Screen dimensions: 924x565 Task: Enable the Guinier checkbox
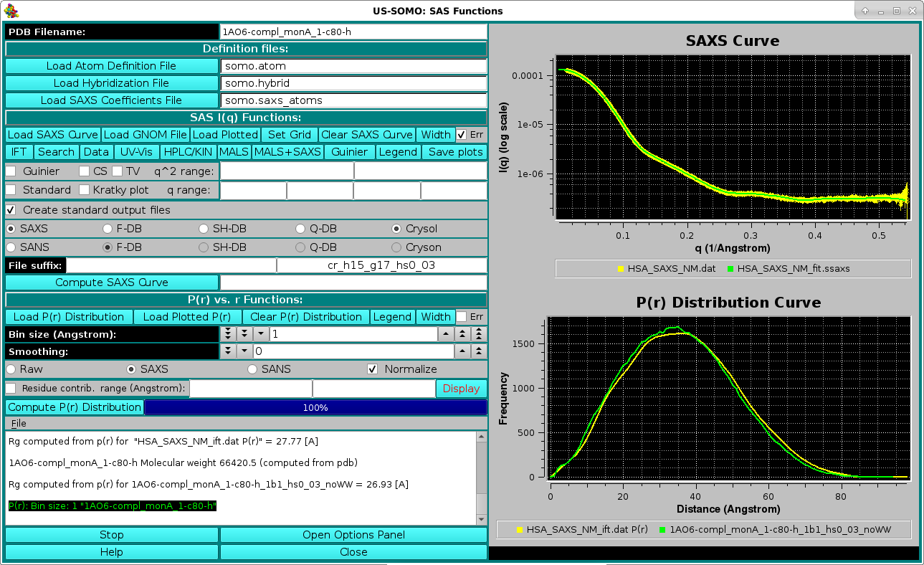pyautogui.click(x=11, y=171)
